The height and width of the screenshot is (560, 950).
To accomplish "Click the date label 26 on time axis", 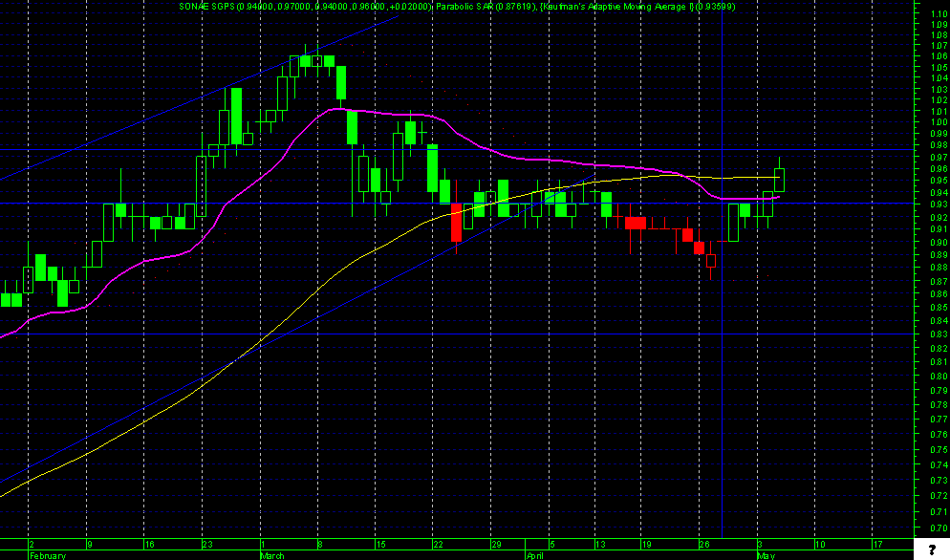I will coord(704,545).
